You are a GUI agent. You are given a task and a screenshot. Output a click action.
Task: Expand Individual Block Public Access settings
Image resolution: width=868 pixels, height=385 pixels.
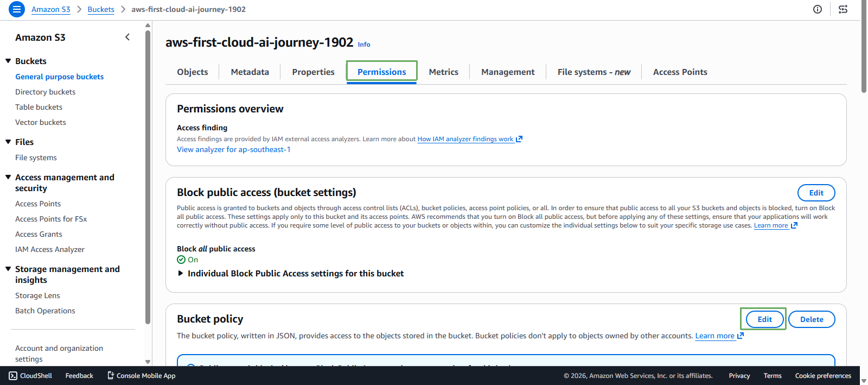tap(290, 274)
